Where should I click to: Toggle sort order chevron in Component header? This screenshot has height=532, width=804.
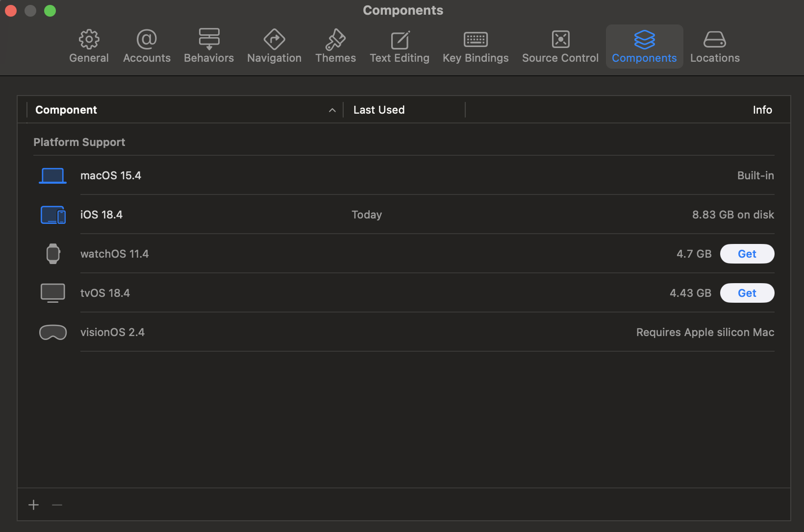click(332, 110)
